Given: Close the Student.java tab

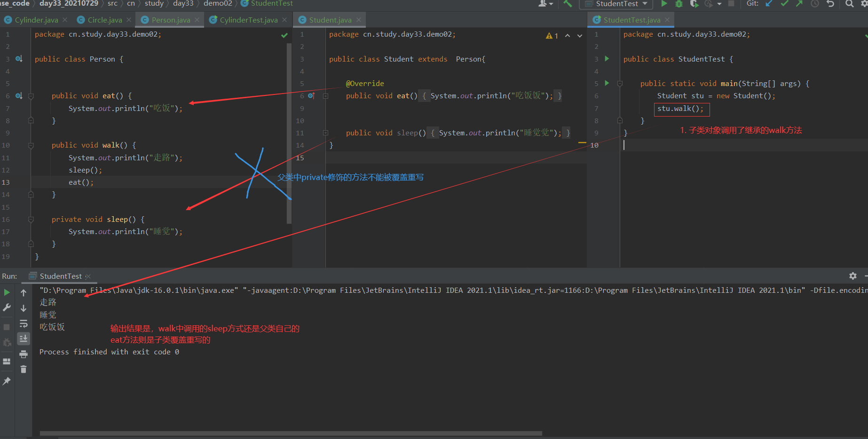Looking at the screenshot, I should click(359, 20).
